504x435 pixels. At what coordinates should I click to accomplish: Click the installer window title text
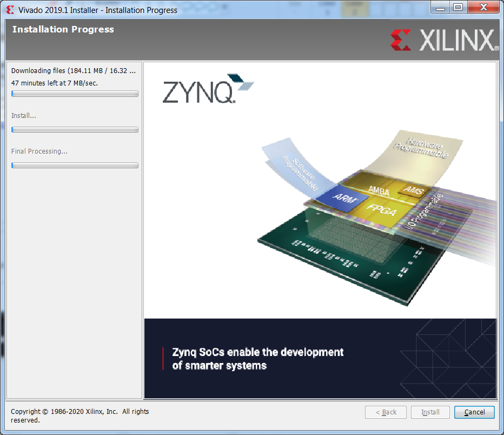pos(98,10)
